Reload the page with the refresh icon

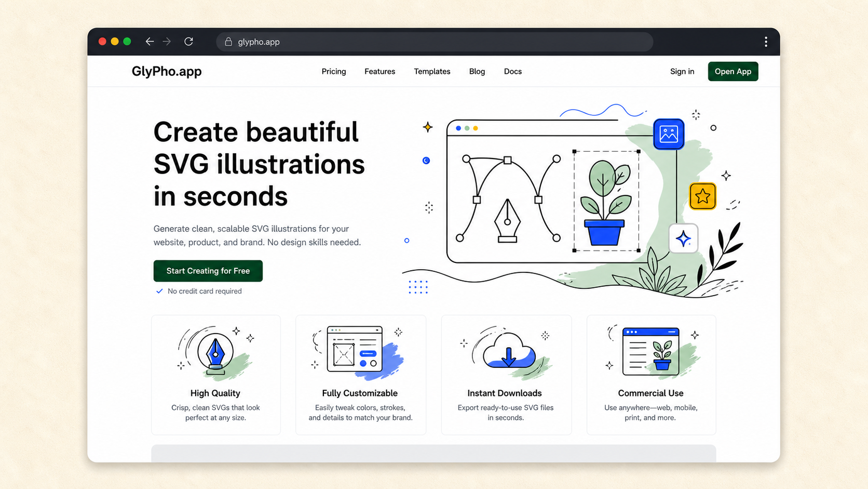coord(189,42)
